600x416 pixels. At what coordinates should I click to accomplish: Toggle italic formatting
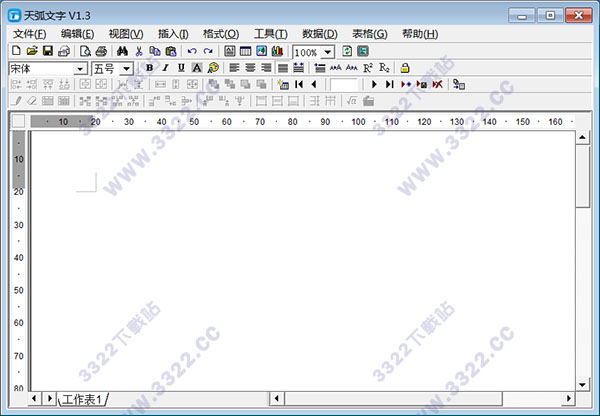[x=165, y=68]
